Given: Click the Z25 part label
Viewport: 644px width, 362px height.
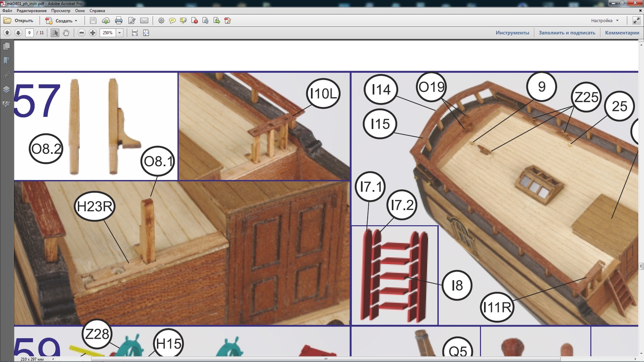Looking at the screenshot, I should point(586,97).
